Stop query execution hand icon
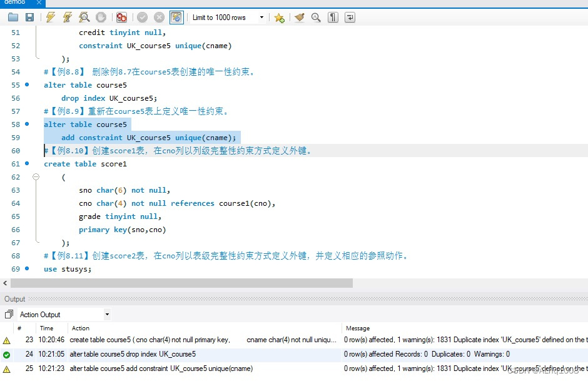 (x=101, y=18)
